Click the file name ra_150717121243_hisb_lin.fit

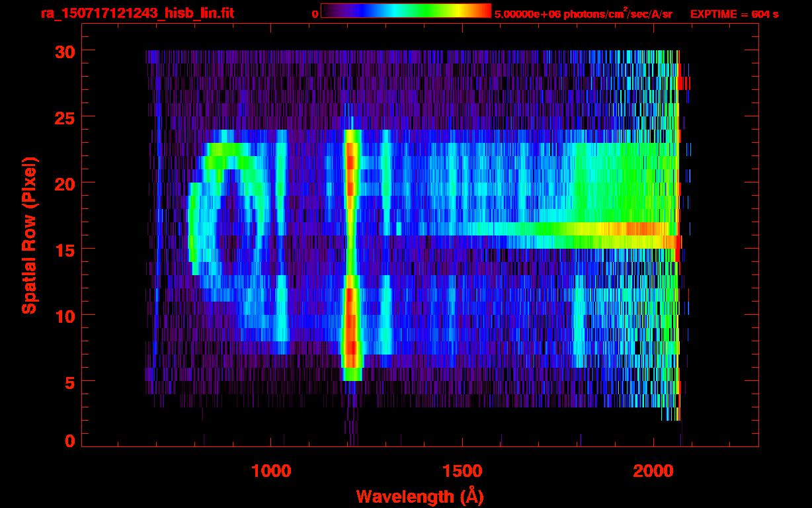click(x=136, y=13)
